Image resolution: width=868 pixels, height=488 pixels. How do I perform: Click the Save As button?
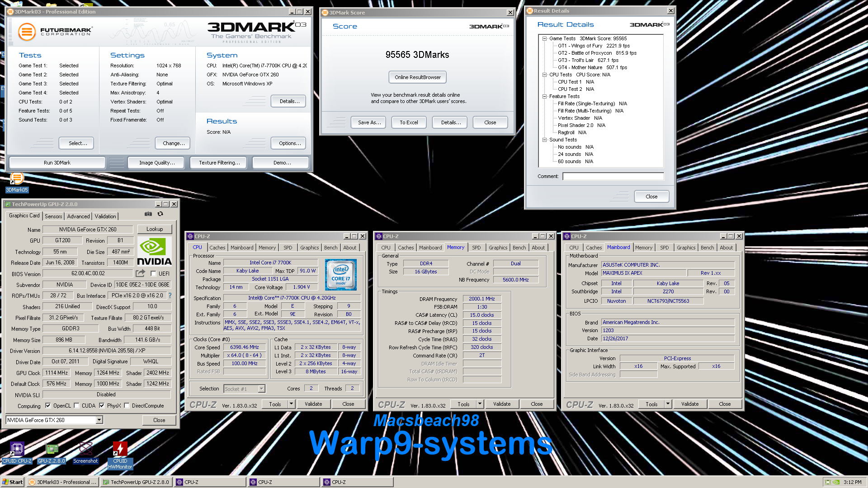coord(368,122)
